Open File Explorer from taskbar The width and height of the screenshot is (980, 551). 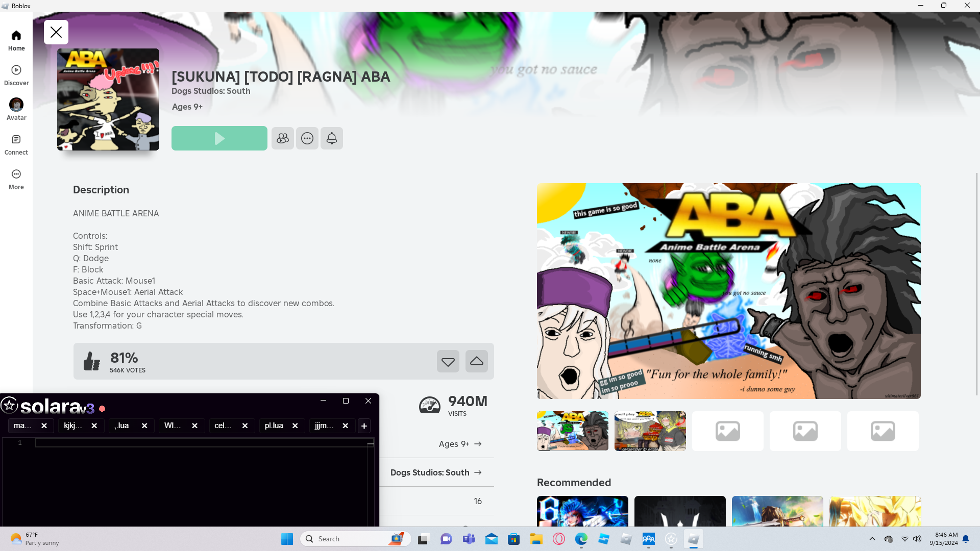pyautogui.click(x=536, y=539)
